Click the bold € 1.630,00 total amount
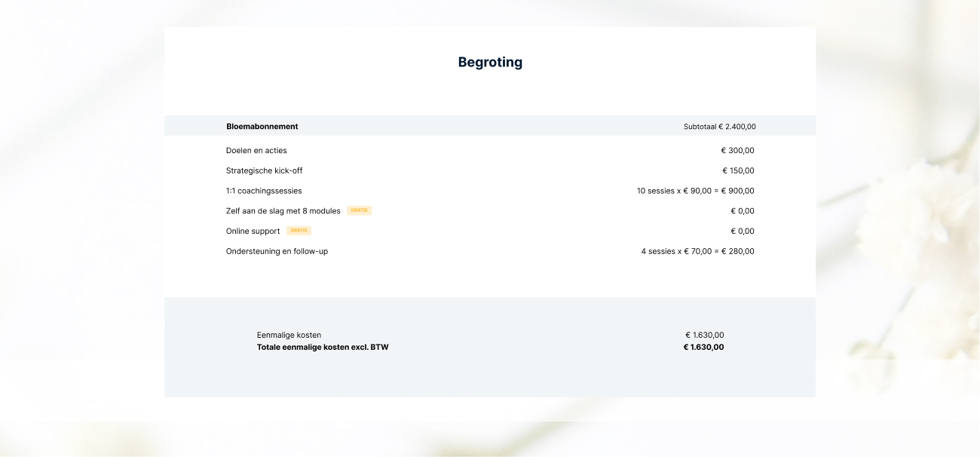The height and width of the screenshot is (457, 980). (x=703, y=348)
